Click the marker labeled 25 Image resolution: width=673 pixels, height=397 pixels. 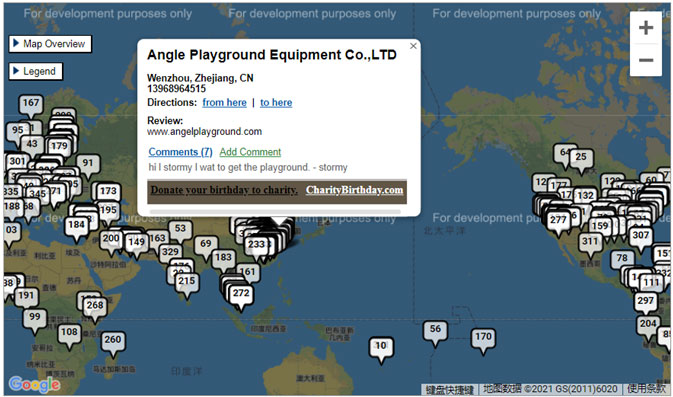(x=581, y=160)
